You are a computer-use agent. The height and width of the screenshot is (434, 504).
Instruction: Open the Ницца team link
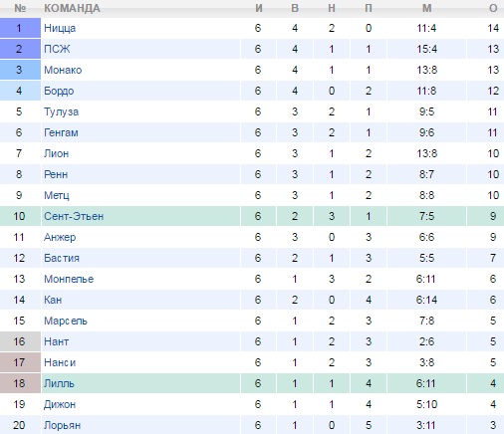pos(60,28)
